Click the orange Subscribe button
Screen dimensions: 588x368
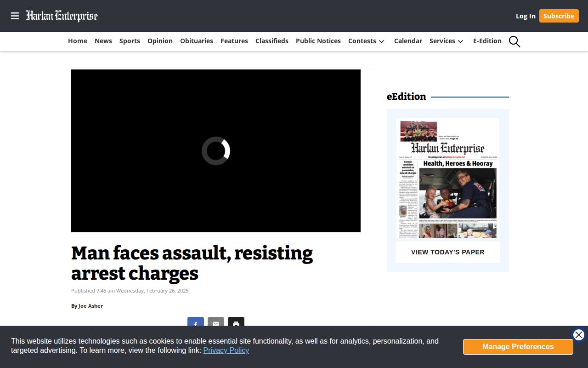pyautogui.click(x=559, y=16)
